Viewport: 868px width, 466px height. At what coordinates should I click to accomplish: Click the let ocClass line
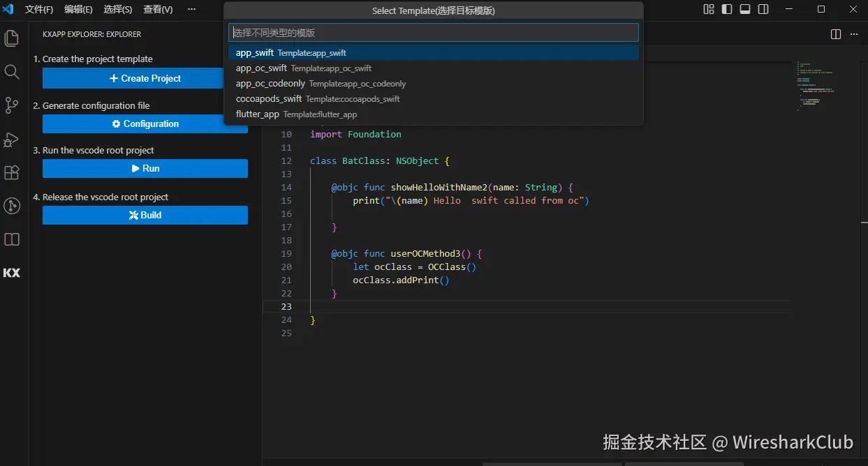point(415,266)
